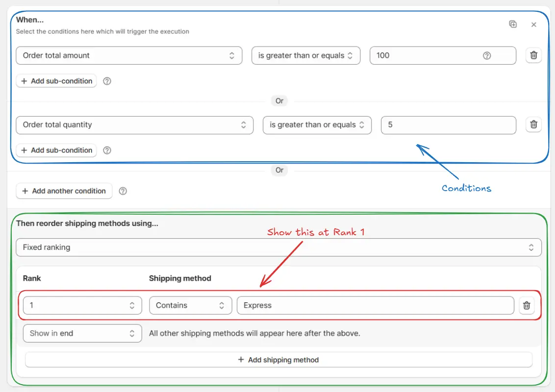Click Add another condition
This screenshot has width=555, height=392.
pyautogui.click(x=64, y=191)
